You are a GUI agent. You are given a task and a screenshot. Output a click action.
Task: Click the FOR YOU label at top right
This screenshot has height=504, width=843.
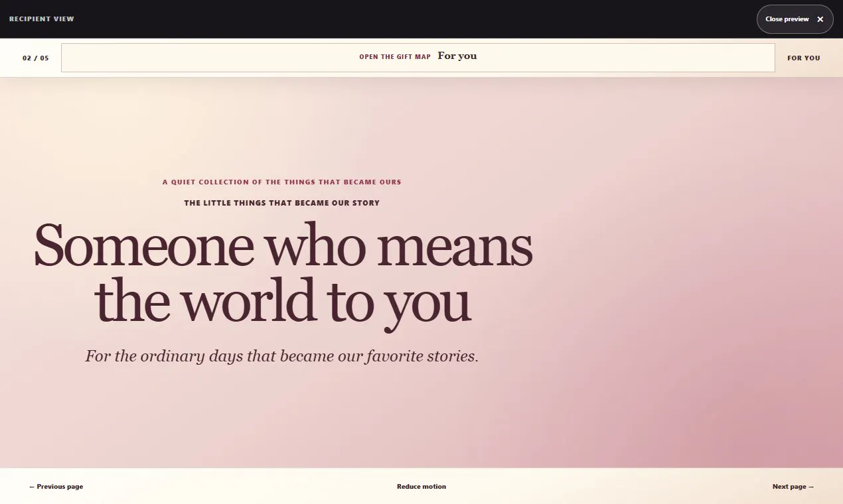click(x=804, y=58)
